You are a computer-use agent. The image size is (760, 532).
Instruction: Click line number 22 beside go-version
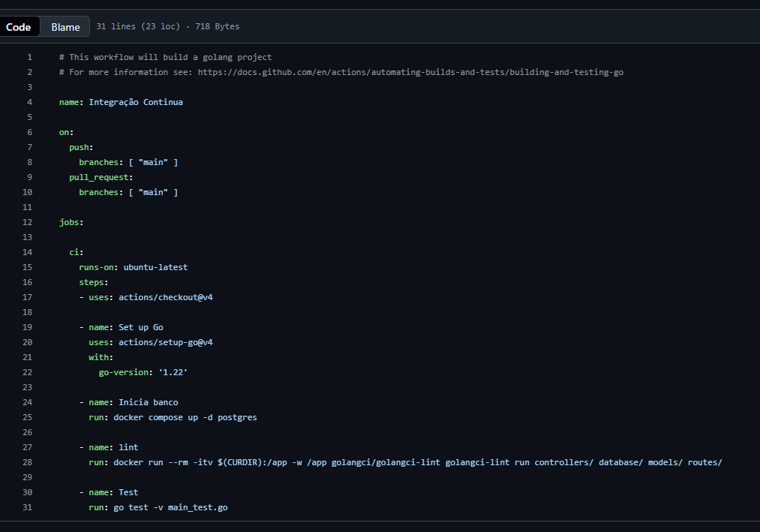(x=28, y=372)
